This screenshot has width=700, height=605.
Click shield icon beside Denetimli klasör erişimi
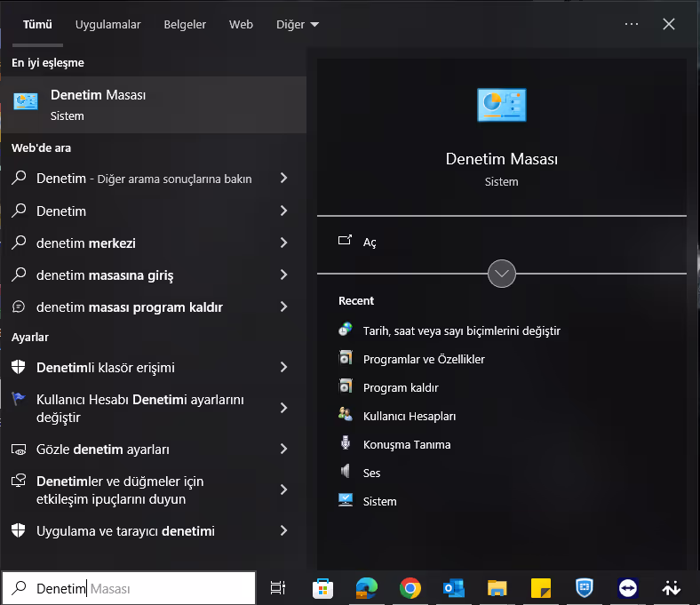coord(19,367)
